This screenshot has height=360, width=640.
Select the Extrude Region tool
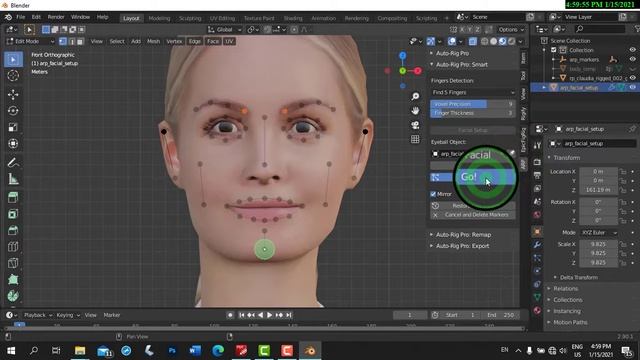(13, 198)
